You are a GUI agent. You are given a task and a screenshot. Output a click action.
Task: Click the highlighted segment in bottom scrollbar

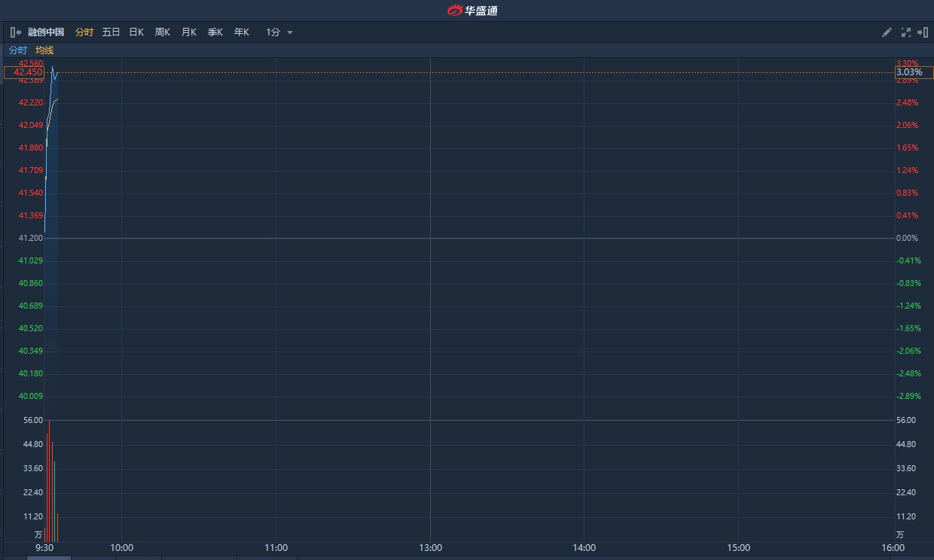(49, 558)
